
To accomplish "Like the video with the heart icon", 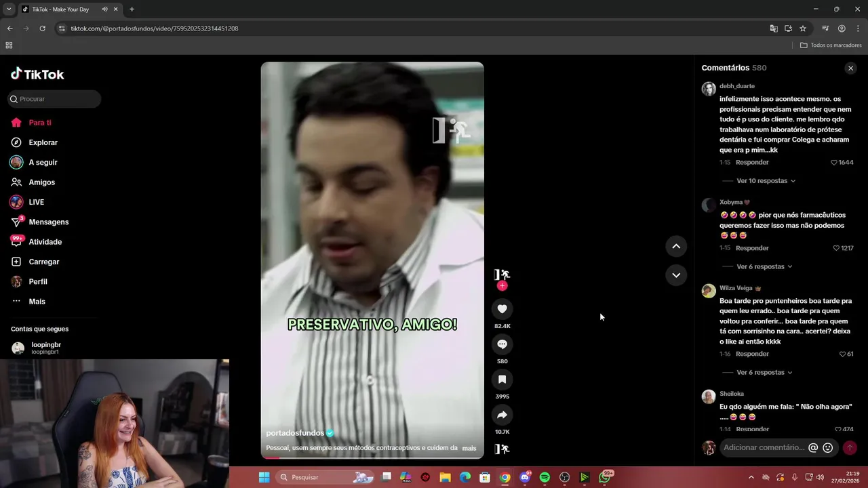I will [x=502, y=309].
